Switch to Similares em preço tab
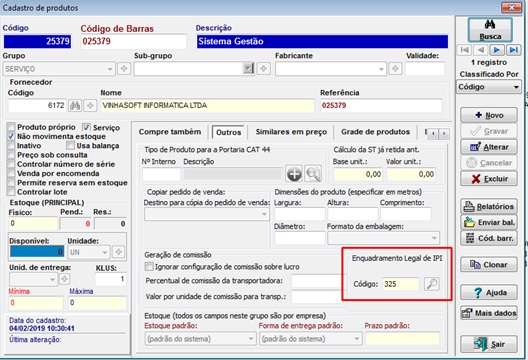Screen dimensions: 528x360 click(291, 132)
